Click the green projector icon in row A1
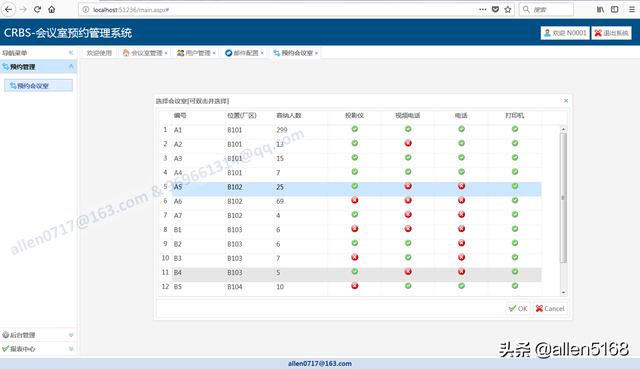 coord(355,129)
